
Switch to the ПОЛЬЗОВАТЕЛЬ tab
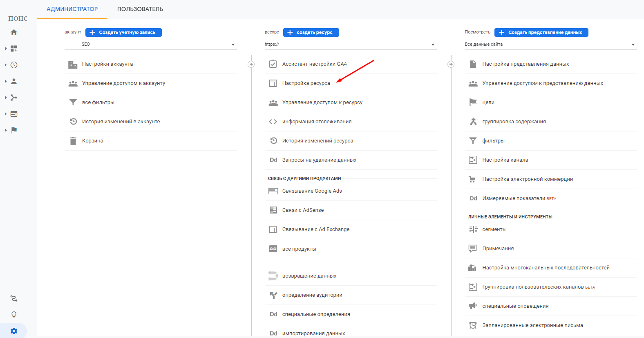point(140,9)
